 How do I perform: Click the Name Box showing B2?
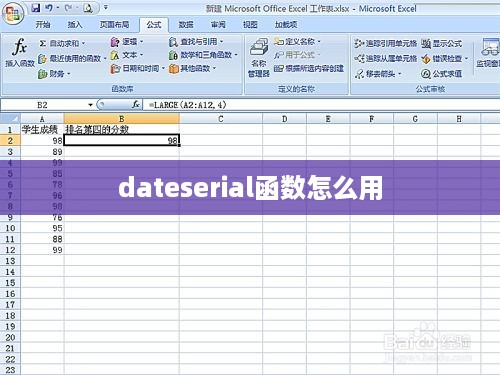tap(43, 105)
